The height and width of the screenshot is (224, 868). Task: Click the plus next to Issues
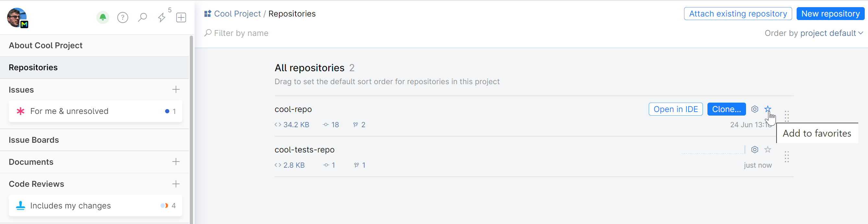[176, 89]
